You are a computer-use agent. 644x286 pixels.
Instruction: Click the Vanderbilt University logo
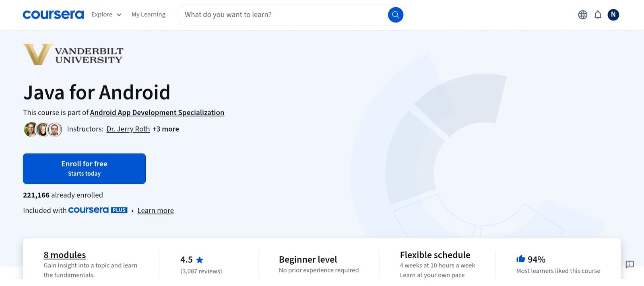pos(73,54)
